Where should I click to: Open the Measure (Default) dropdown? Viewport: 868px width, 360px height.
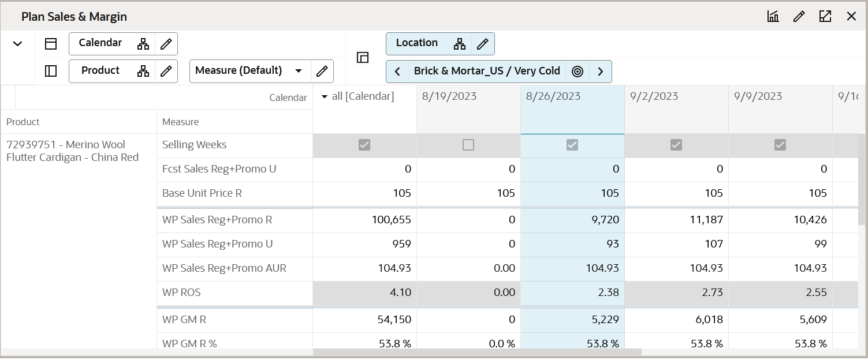[299, 70]
